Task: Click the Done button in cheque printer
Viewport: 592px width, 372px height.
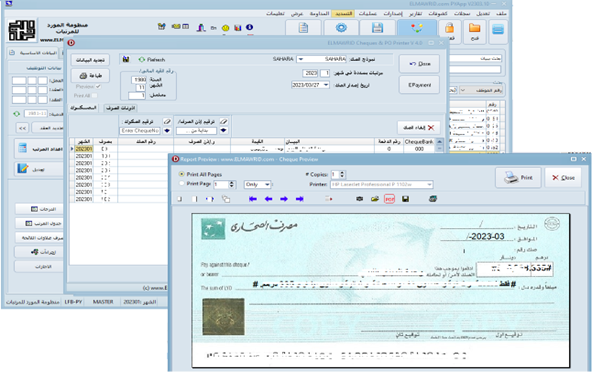Action: (419, 64)
